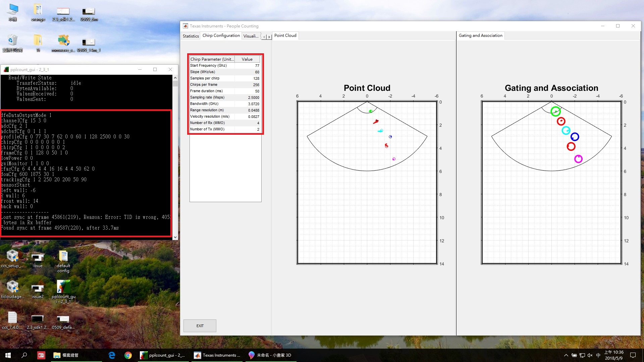Open the 'issue2' screenshot on the desktop
The height and width of the screenshot is (362, 644).
38,289
